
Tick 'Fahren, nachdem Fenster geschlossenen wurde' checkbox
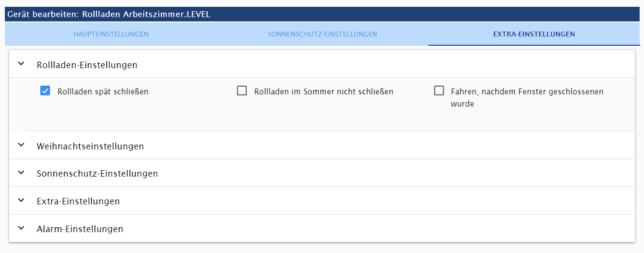[439, 90]
